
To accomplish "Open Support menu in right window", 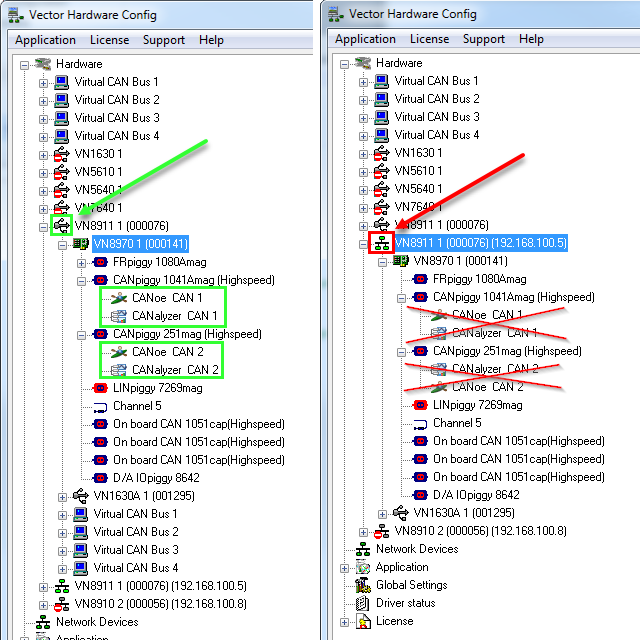I will click(x=484, y=39).
